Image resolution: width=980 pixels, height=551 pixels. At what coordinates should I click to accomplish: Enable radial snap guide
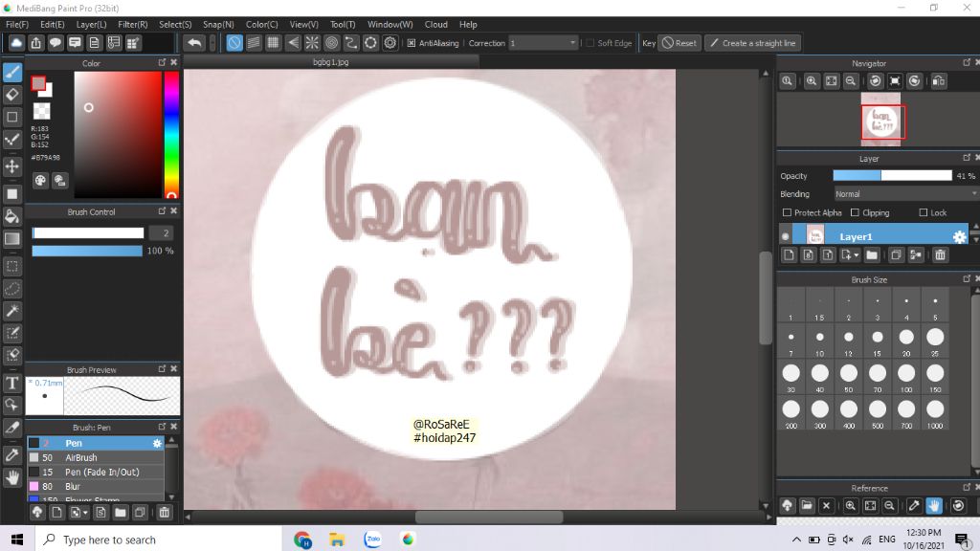[312, 43]
